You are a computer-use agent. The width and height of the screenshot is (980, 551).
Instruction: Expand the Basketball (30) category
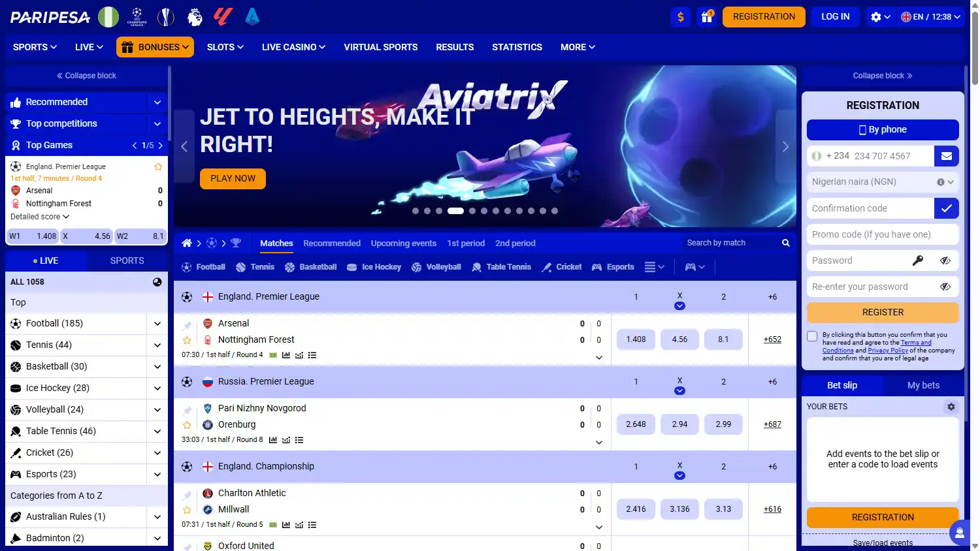pos(157,366)
